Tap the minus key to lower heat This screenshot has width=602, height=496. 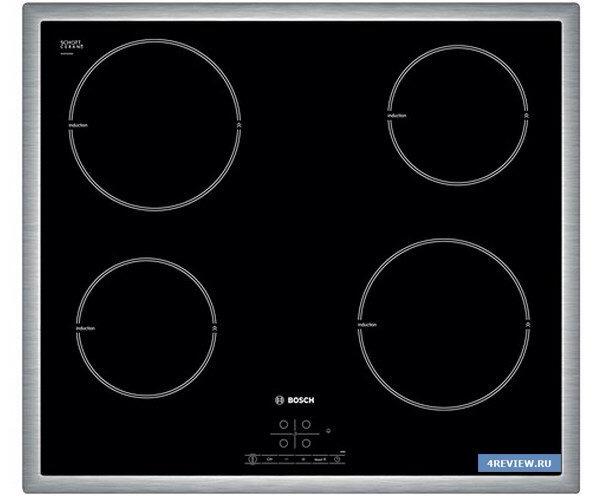point(284,458)
